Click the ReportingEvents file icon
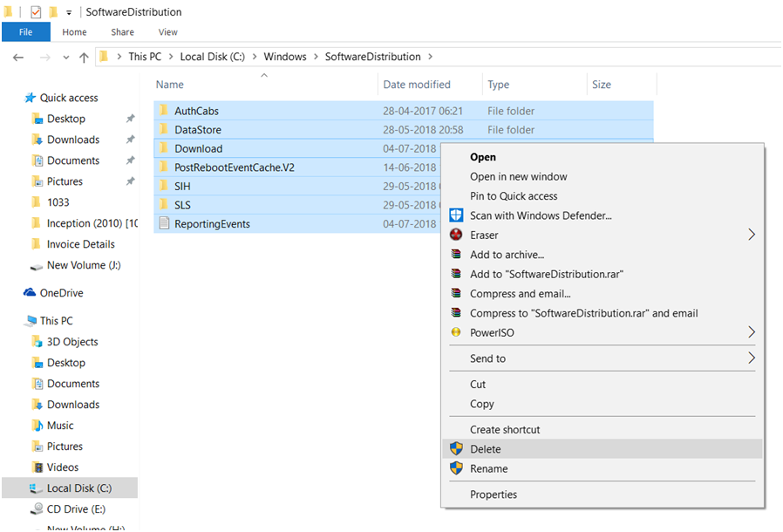This screenshot has width=783, height=532. click(164, 223)
